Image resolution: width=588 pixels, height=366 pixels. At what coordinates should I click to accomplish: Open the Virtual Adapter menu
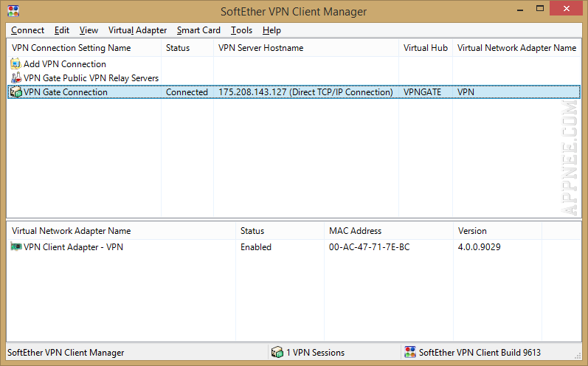137,30
